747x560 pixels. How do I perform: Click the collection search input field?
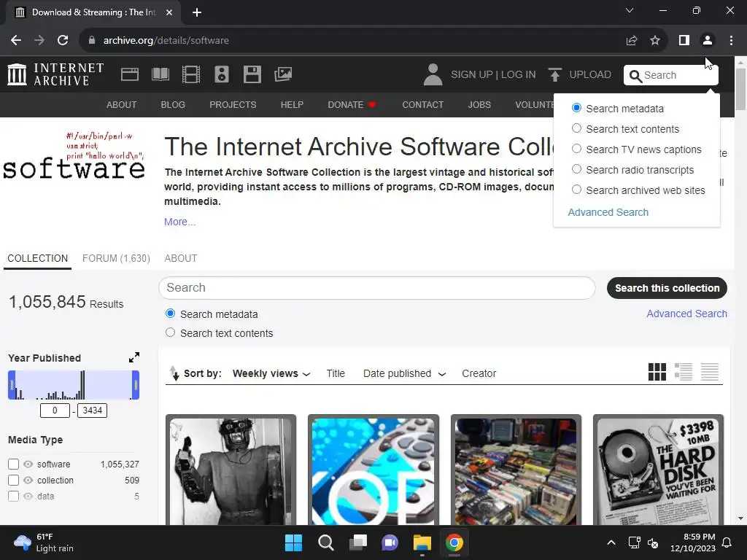coord(377,288)
